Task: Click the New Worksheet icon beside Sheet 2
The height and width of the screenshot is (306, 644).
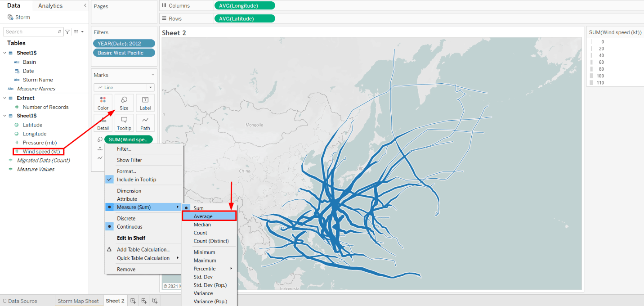Action: [x=132, y=300]
